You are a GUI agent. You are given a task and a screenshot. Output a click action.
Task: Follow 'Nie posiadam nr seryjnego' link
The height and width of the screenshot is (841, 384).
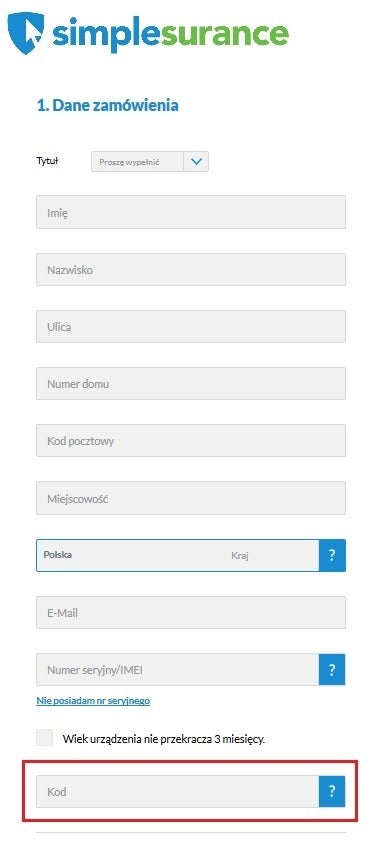(93, 700)
